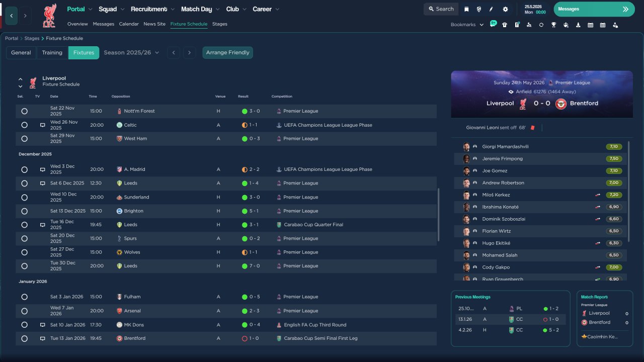Image resolution: width=644 pixels, height=362 pixels.
Task: Select the radio button for the Nott'm Forest fixture
Action: coord(24,111)
